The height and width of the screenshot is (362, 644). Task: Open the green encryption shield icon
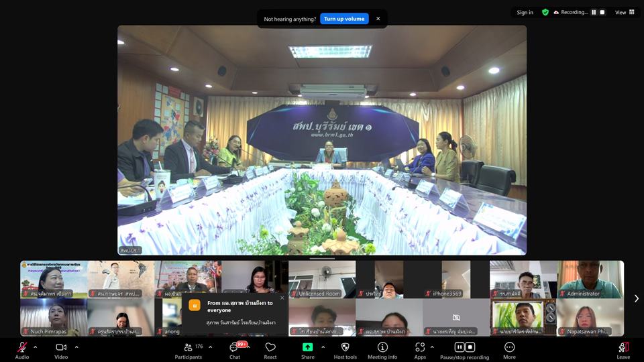(545, 12)
